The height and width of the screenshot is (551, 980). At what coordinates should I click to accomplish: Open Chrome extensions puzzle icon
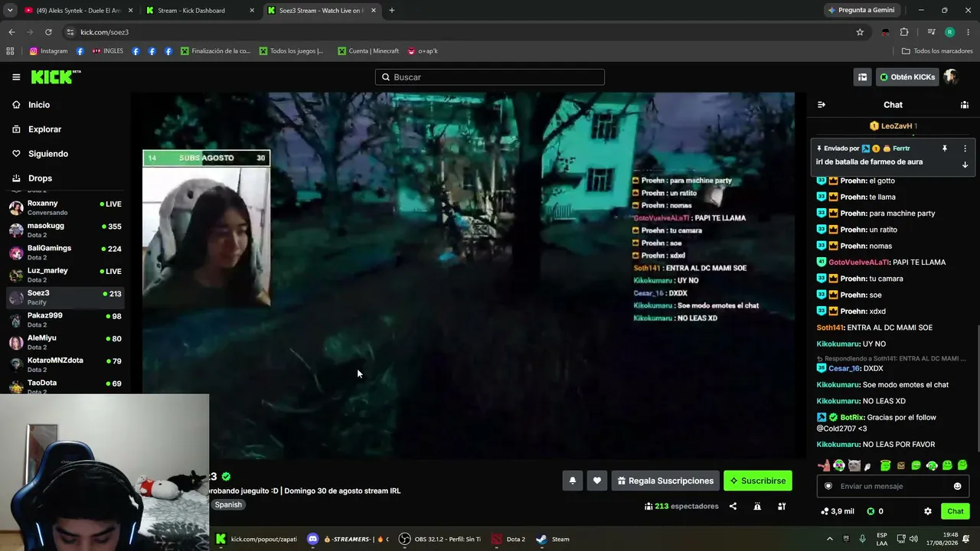point(904,32)
